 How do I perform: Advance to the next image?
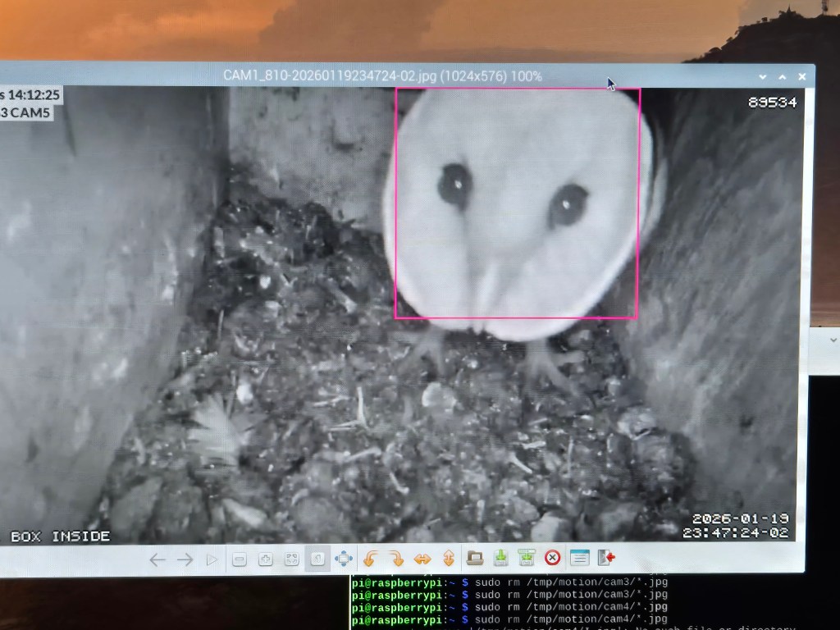185,559
